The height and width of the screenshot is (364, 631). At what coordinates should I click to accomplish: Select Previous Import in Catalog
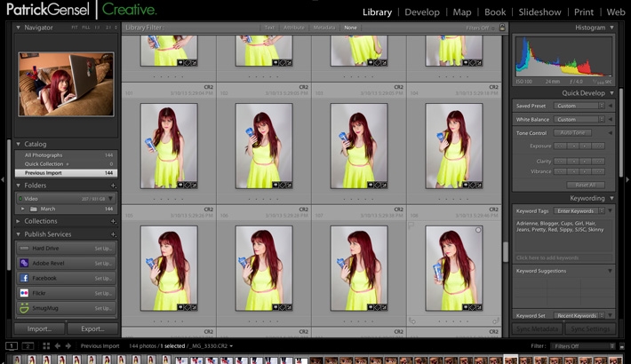66,173
